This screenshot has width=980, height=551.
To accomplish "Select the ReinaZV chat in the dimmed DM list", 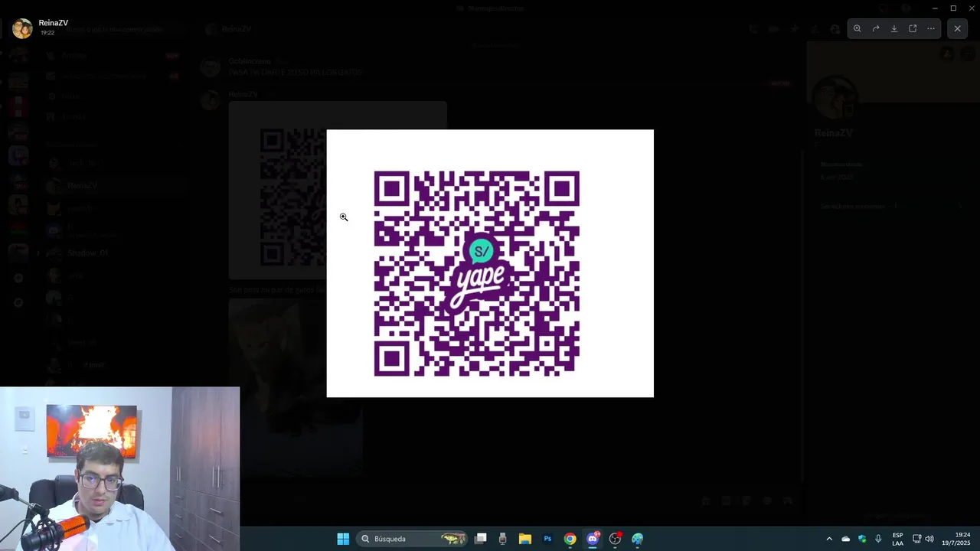I will pos(115,185).
